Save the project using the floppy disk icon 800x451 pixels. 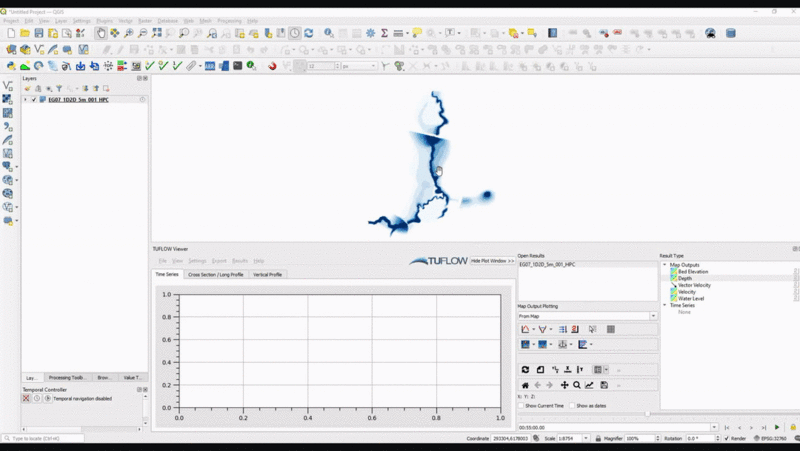point(39,33)
